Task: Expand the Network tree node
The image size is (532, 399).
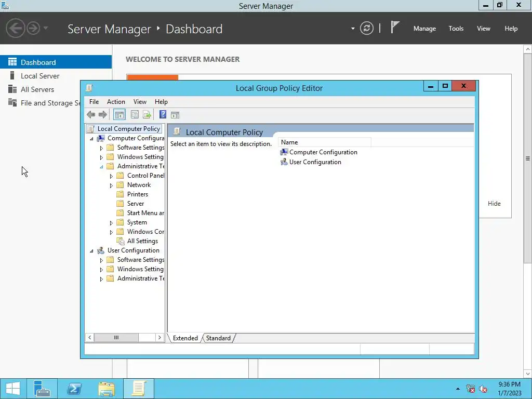Action: click(x=111, y=185)
